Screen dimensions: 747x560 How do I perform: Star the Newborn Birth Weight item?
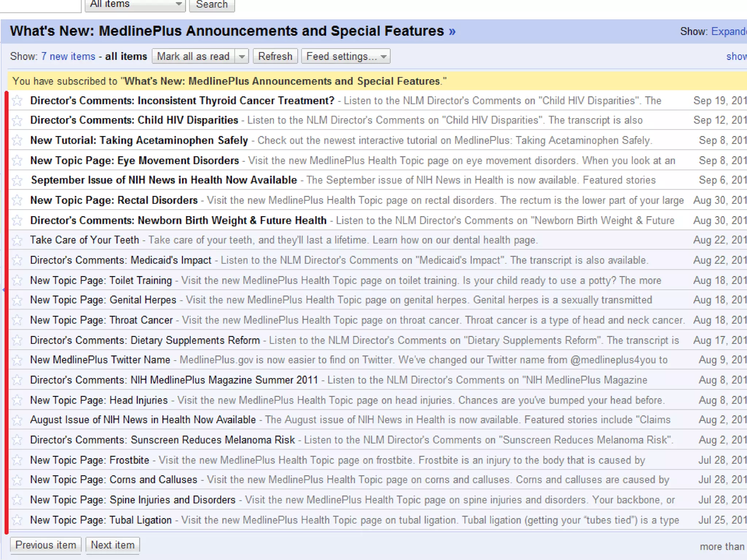17,220
